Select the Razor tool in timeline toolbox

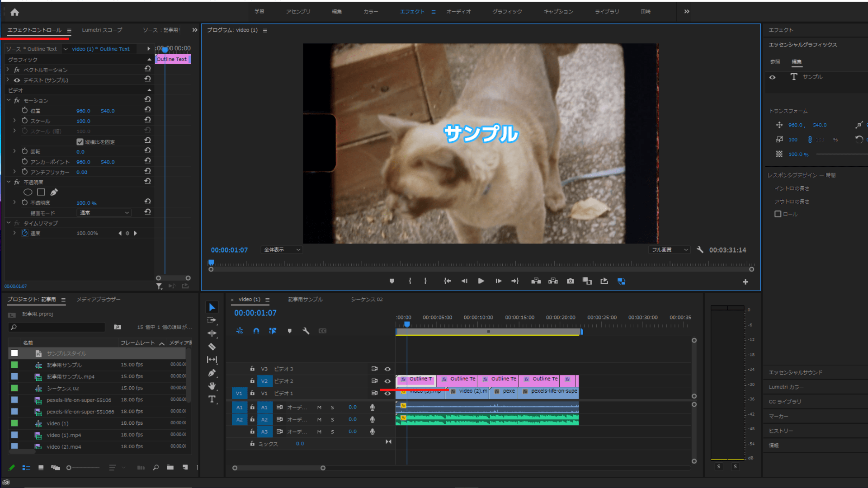(212, 347)
